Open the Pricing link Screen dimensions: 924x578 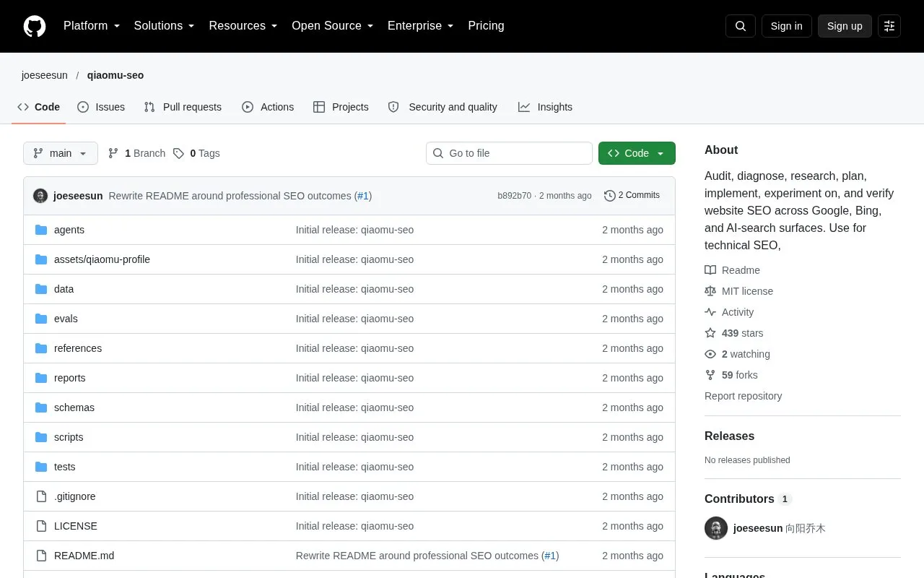[486, 26]
